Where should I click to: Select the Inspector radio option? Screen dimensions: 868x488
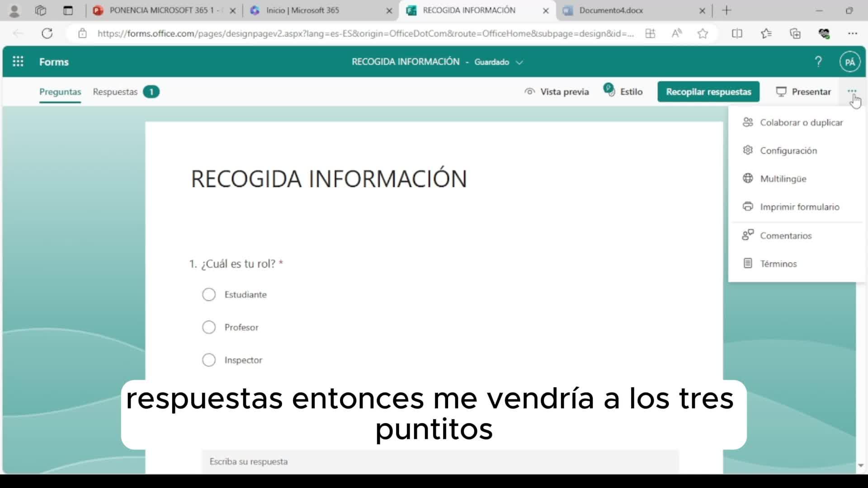click(x=209, y=360)
